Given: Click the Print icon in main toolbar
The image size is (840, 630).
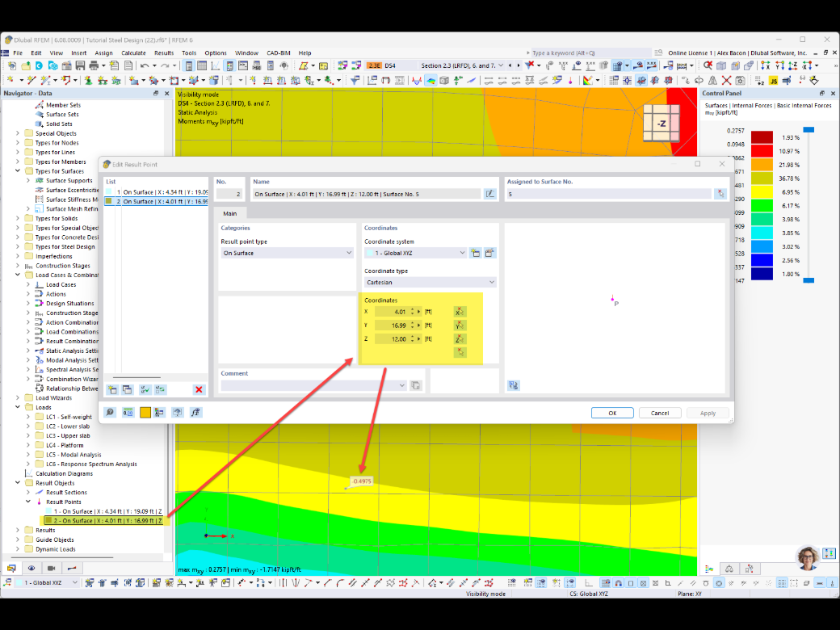Looking at the screenshot, I should pyautogui.click(x=94, y=65).
